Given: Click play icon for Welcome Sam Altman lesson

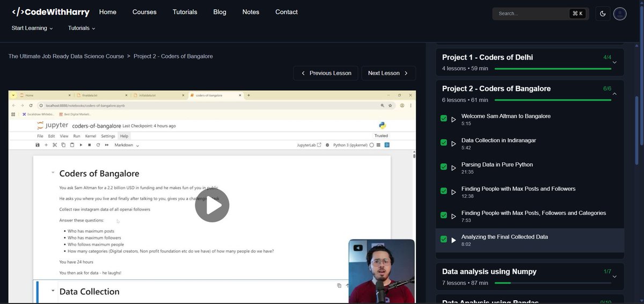Looking at the screenshot, I should tap(453, 120).
